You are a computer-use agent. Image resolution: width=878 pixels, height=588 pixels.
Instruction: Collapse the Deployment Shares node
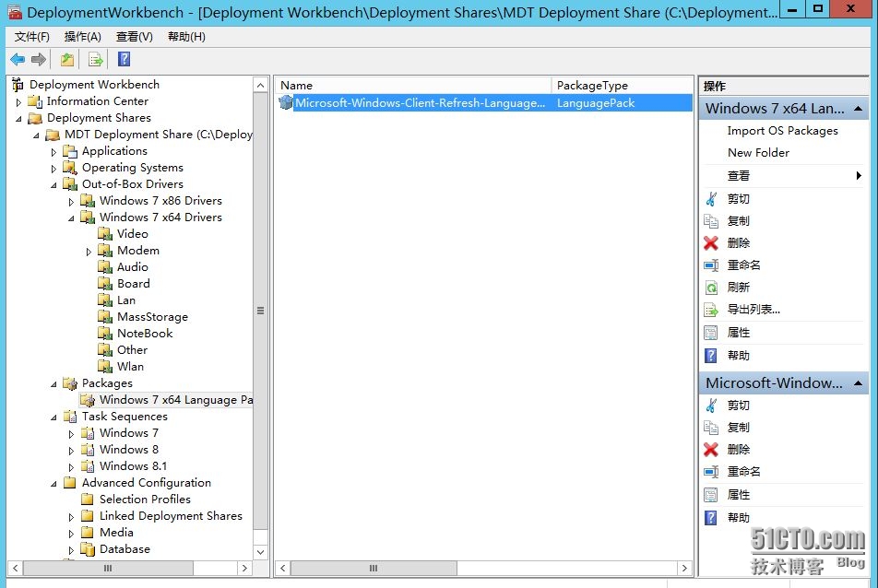click(18, 119)
